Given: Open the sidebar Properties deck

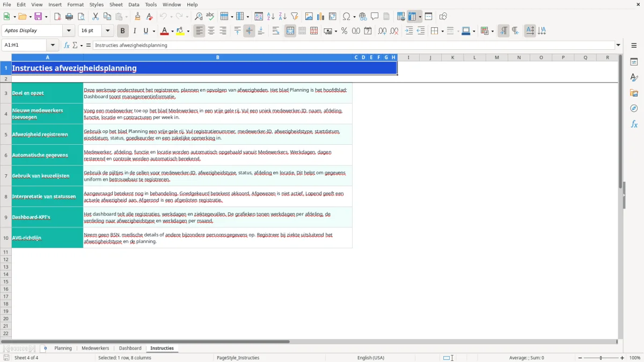Looking at the screenshot, I should (x=634, y=62).
